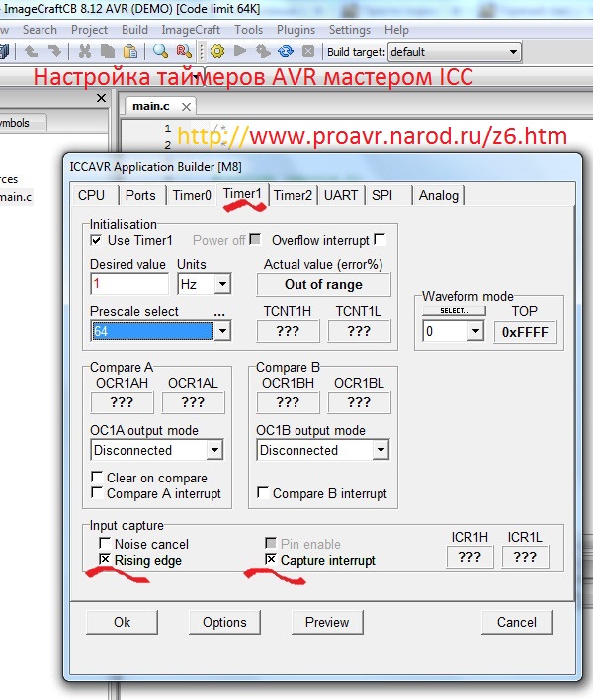This screenshot has height=700, width=593.
Task: Open the Tools menu
Action: pyautogui.click(x=248, y=30)
